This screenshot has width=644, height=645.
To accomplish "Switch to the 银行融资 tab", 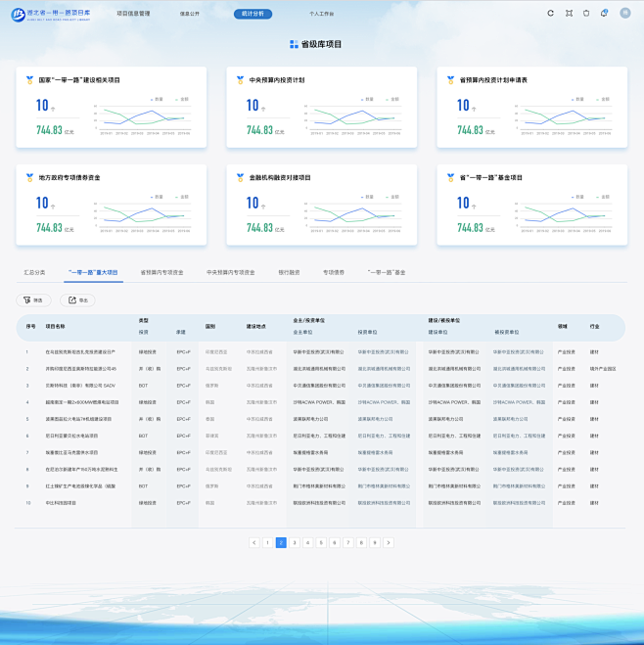I will coord(289,272).
